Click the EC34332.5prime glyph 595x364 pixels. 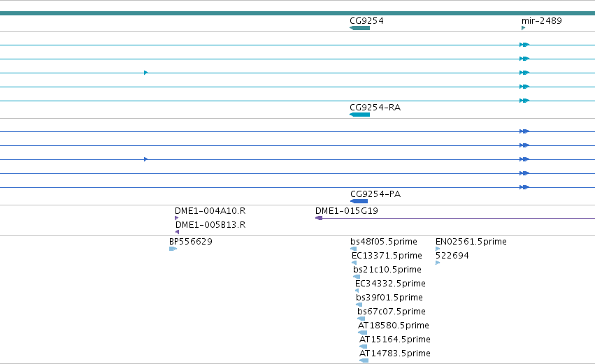[x=357, y=291]
